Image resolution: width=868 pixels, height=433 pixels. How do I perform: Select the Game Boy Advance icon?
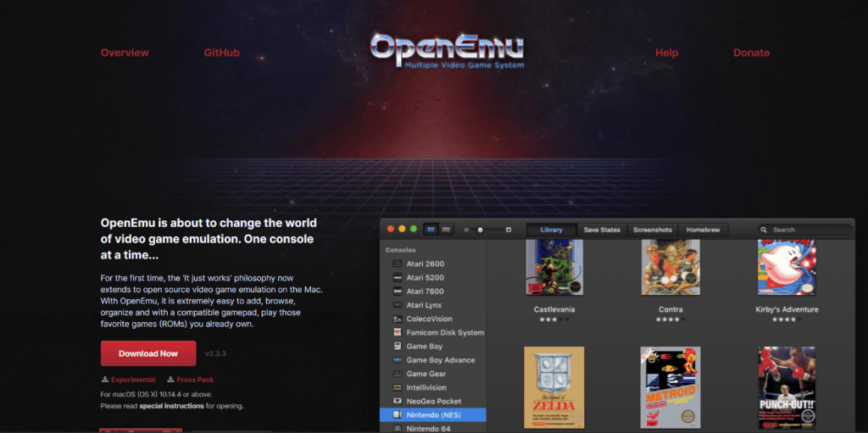(x=397, y=360)
